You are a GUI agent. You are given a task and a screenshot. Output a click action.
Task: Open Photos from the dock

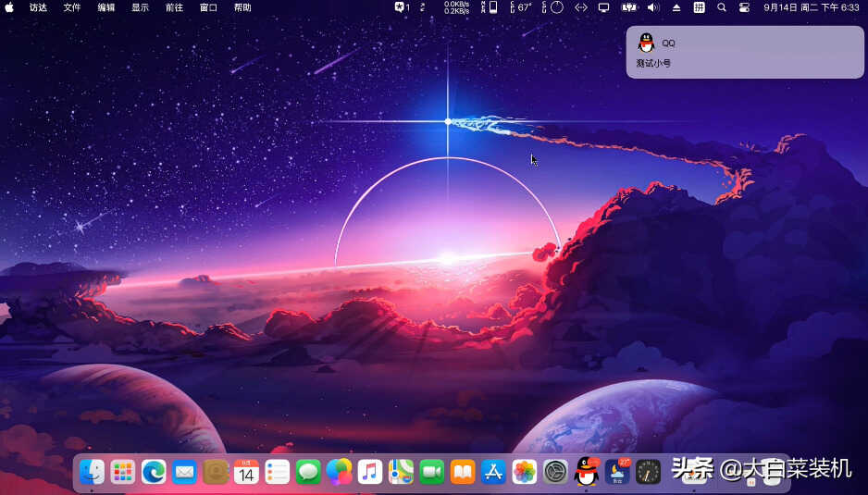[525, 472]
